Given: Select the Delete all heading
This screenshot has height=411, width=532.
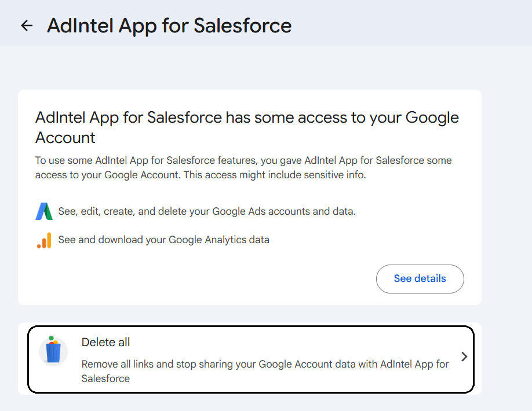Looking at the screenshot, I should pos(105,342).
